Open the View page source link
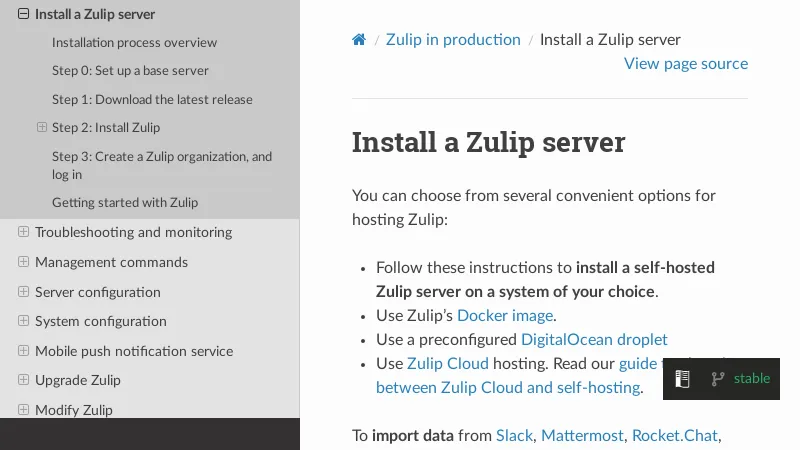 click(x=686, y=63)
